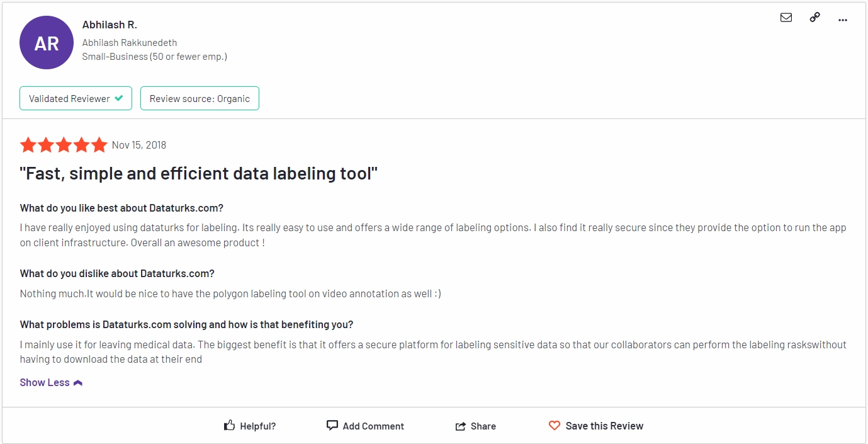Click the Validated Reviewer badge
868x444 pixels.
pyautogui.click(x=76, y=98)
